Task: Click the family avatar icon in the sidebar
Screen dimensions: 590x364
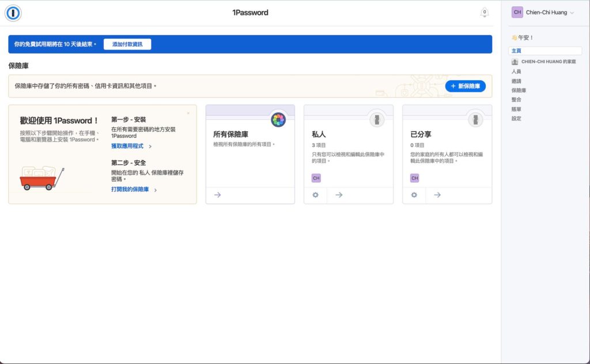Action: point(515,61)
